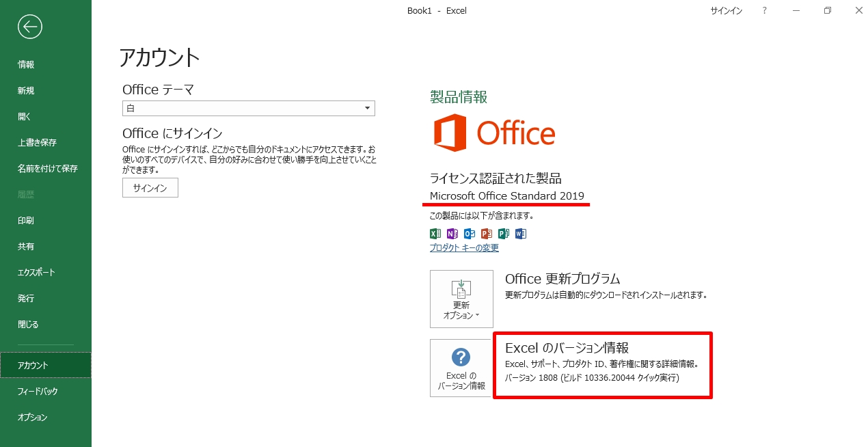Select 情報 in the sidebar

[x=25, y=64]
